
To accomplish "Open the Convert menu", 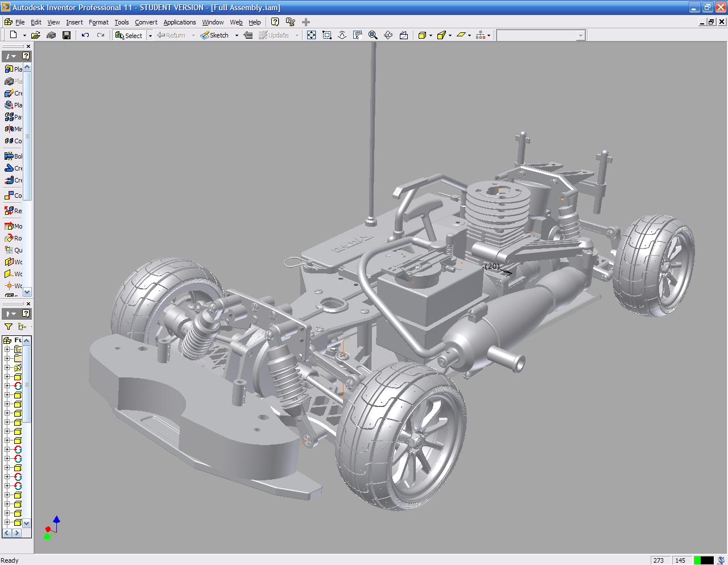I will [x=146, y=22].
